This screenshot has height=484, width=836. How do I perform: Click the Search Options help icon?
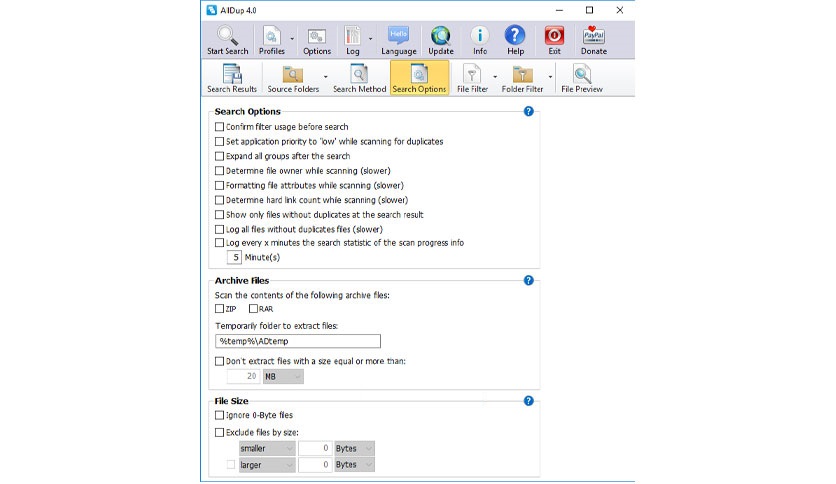tap(529, 111)
